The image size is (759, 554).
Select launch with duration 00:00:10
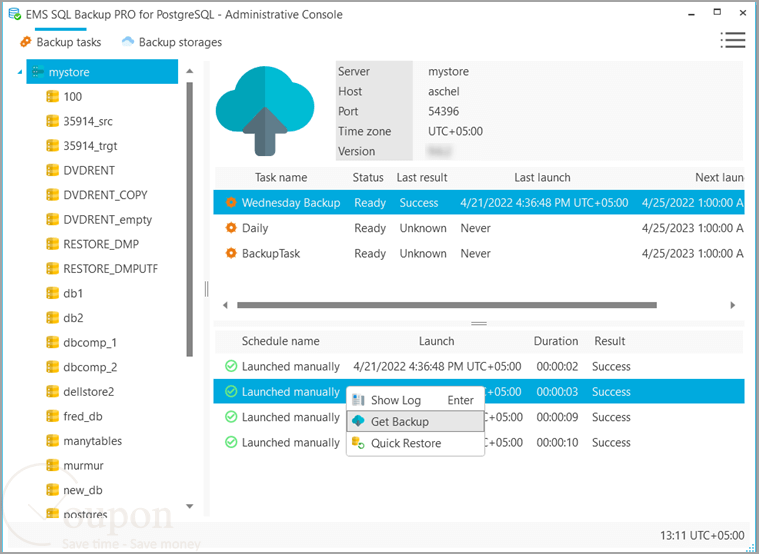[x=479, y=442]
